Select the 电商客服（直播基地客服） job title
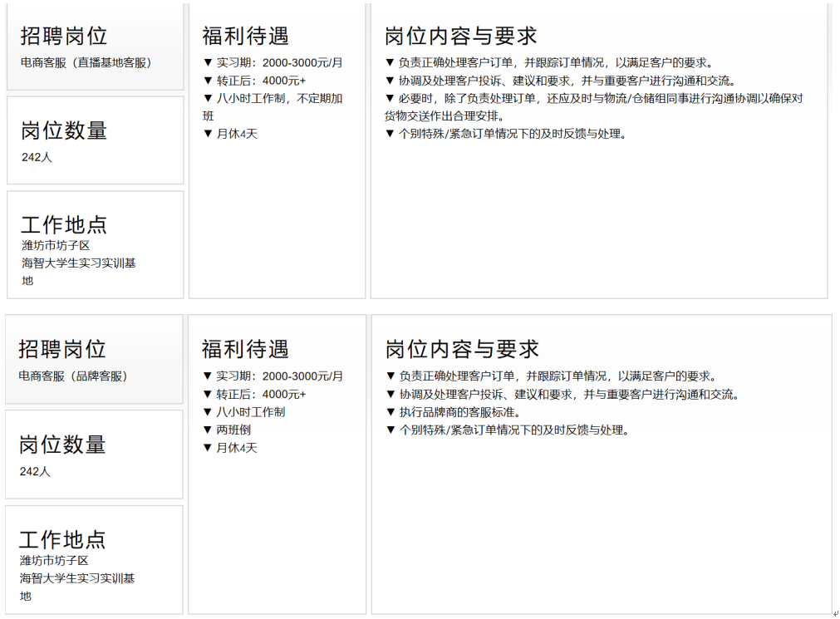The height and width of the screenshot is (619, 840). click(x=86, y=62)
